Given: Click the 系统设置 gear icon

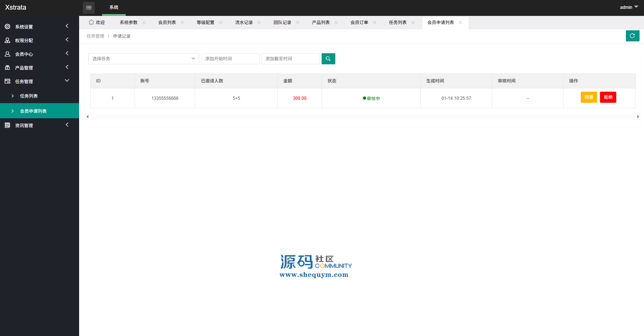Looking at the screenshot, I should pyautogui.click(x=7, y=27).
